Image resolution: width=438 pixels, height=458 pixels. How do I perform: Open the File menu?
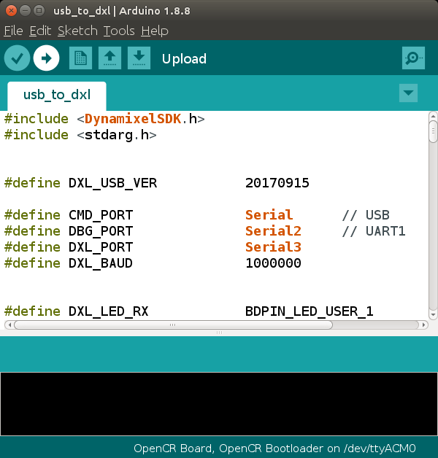point(13,31)
